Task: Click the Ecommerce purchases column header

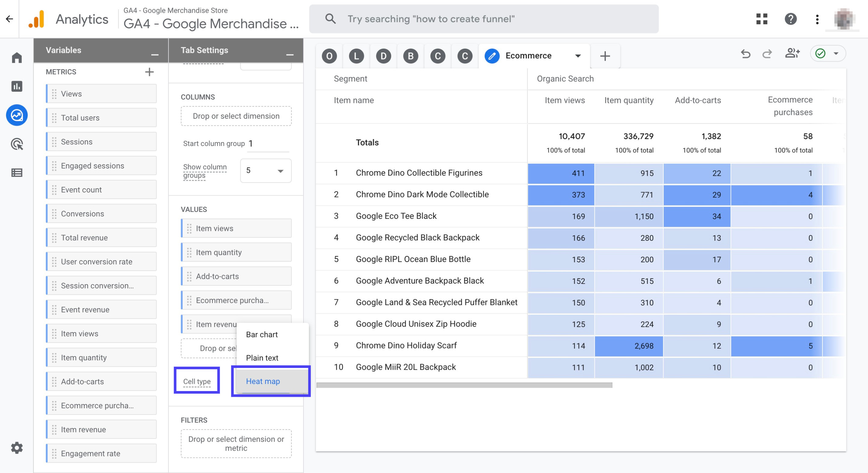Action: (x=790, y=106)
